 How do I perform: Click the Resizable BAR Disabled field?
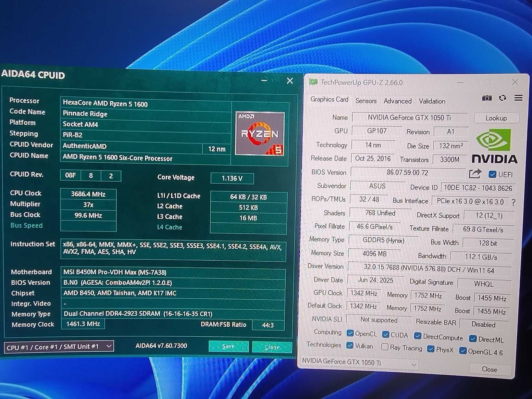(x=484, y=324)
